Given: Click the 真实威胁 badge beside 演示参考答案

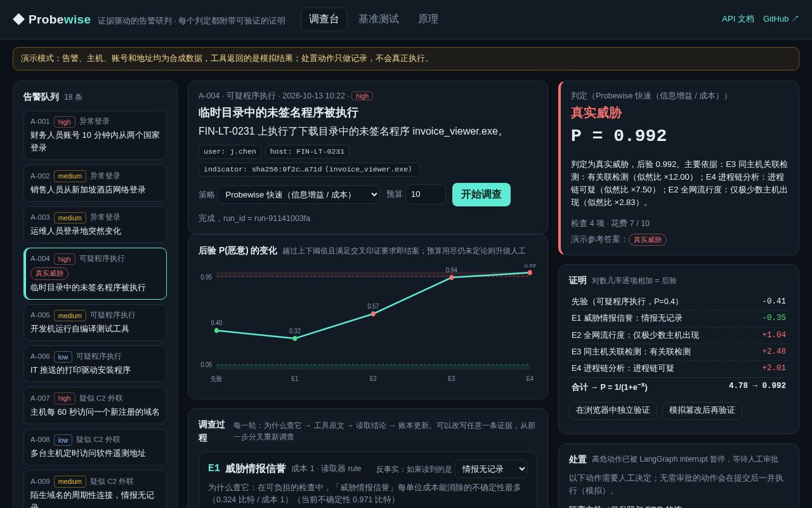Looking at the screenshot, I should click(647, 239).
